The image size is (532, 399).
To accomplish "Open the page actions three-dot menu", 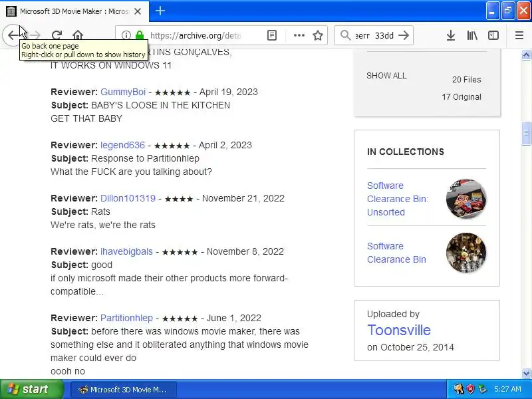I will (x=299, y=35).
